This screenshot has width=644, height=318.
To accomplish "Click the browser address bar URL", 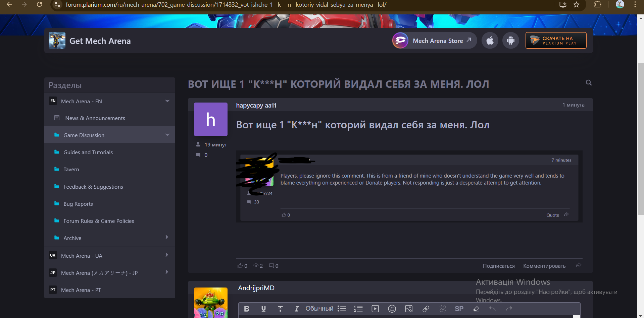I will pyautogui.click(x=226, y=5).
